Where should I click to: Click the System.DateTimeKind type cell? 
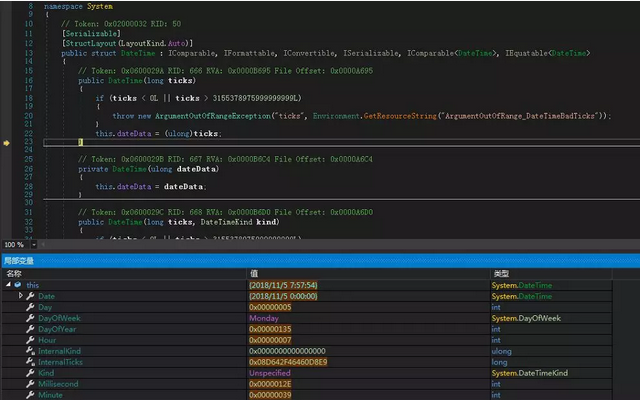click(529, 373)
